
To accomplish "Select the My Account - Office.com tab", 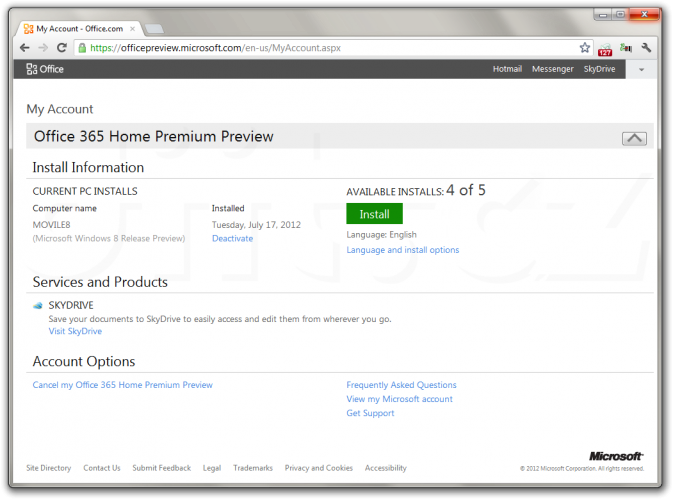I will coord(79,29).
